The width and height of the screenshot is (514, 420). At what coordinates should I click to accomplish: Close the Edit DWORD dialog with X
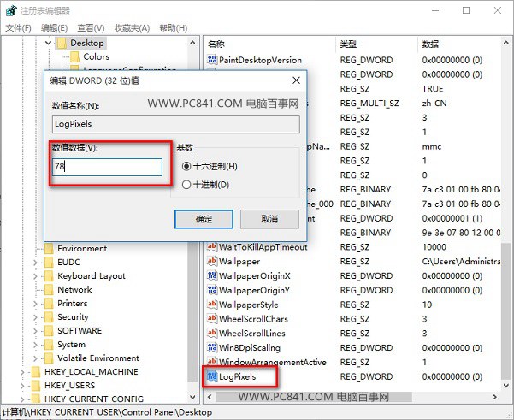click(x=296, y=80)
